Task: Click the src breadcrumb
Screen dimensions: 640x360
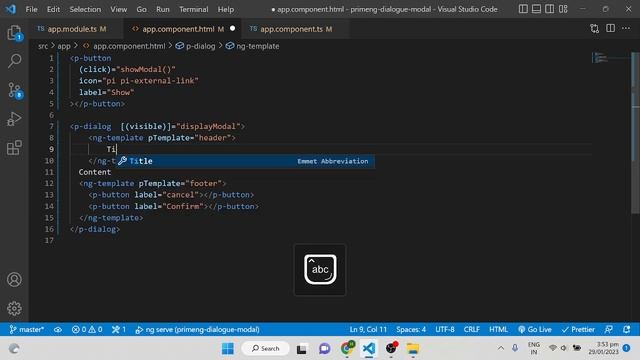Action: 43,46
